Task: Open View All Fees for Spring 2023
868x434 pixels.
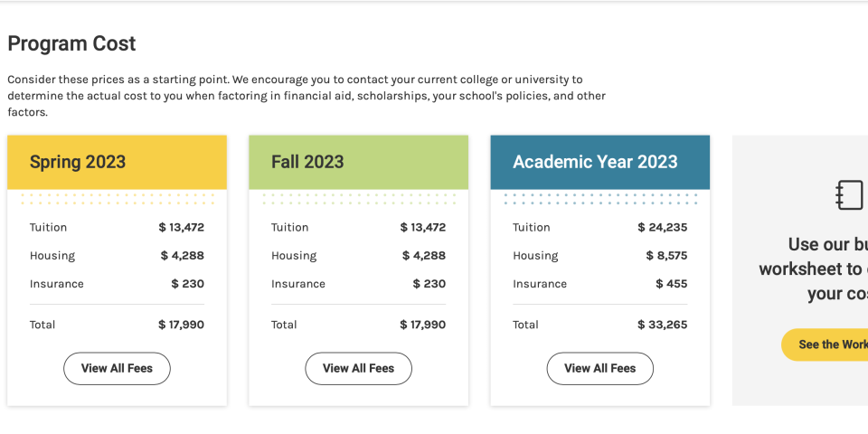Action: 117,368
